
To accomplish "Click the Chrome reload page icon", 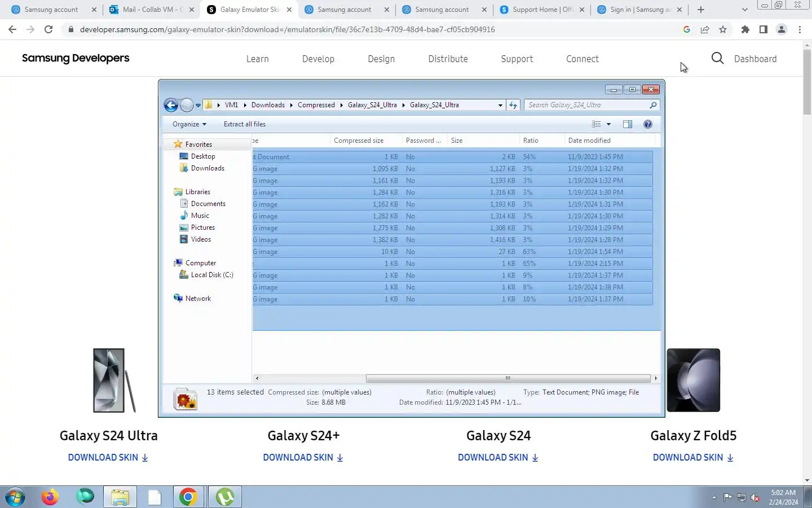I will point(48,29).
